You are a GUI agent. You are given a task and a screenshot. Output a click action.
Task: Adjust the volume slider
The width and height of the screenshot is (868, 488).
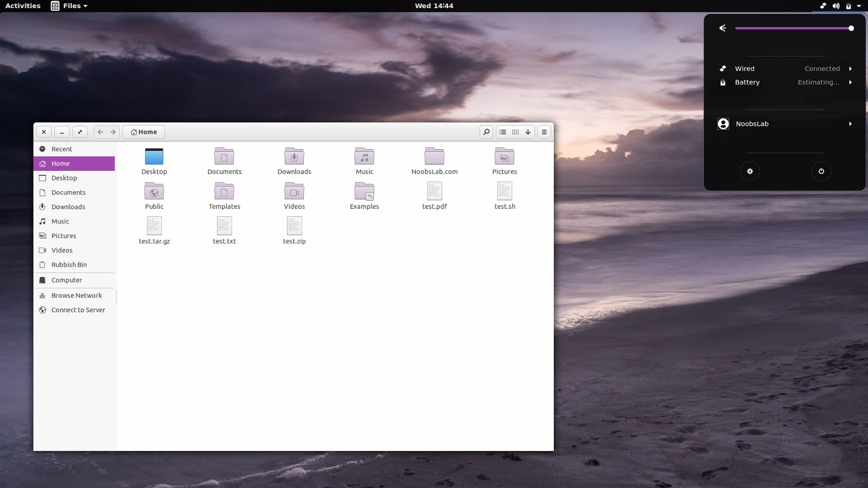tap(795, 28)
